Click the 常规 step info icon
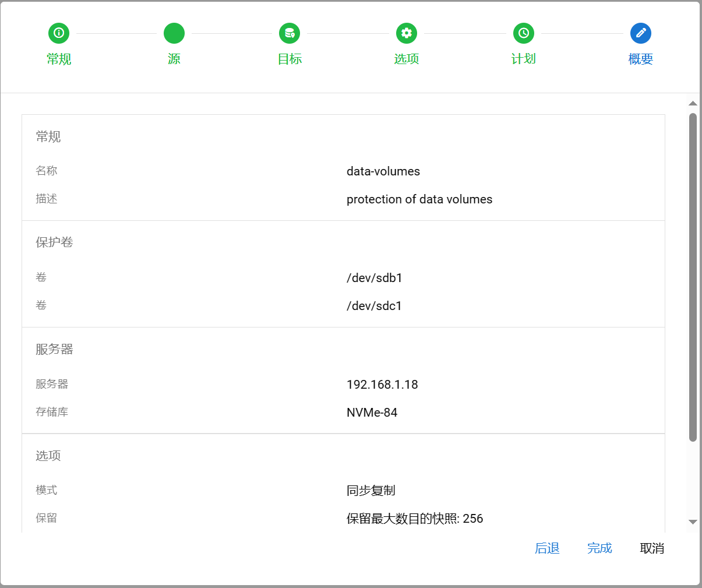This screenshot has height=588, width=702. point(59,33)
